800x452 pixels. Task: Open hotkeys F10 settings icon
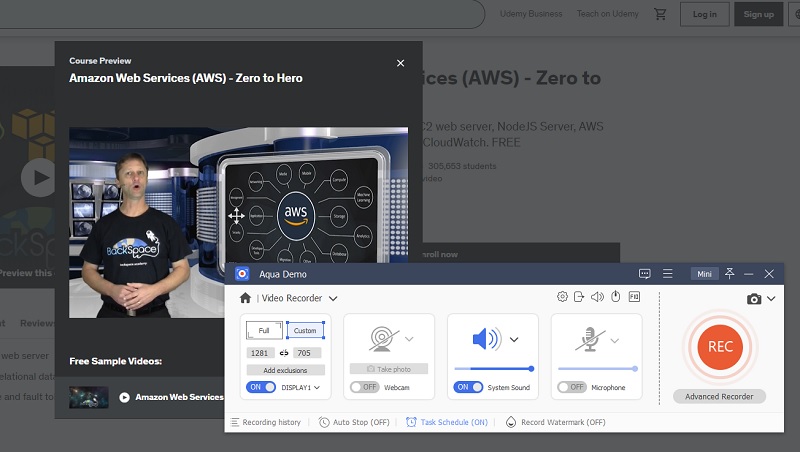[634, 296]
